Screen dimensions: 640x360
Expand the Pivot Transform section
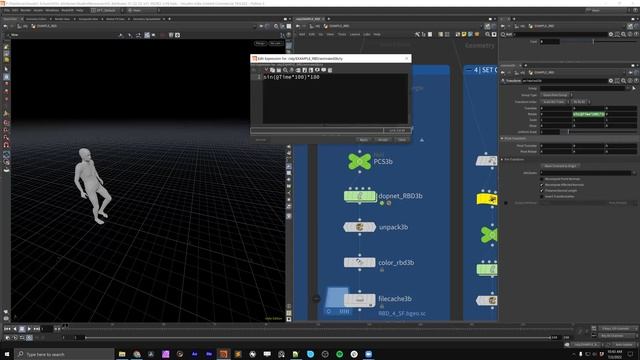coord(502,139)
